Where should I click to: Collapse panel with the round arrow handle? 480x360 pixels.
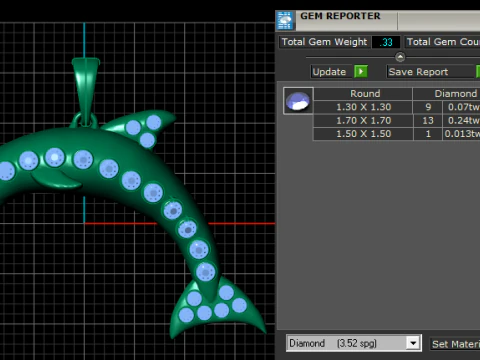(x=400, y=57)
